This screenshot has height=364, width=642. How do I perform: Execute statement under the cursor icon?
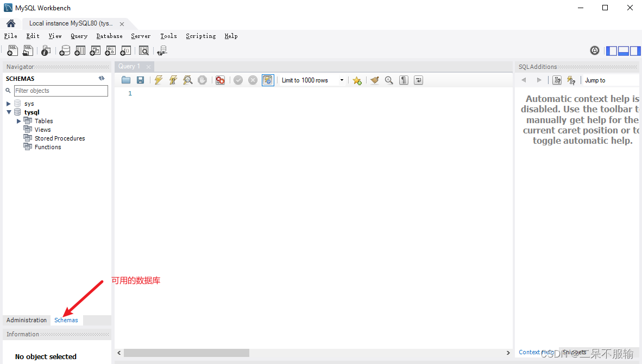[x=173, y=80]
